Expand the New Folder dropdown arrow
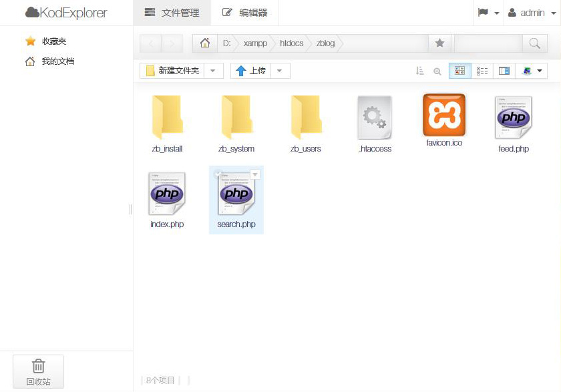The width and height of the screenshot is (561, 392). (x=213, y=71)
